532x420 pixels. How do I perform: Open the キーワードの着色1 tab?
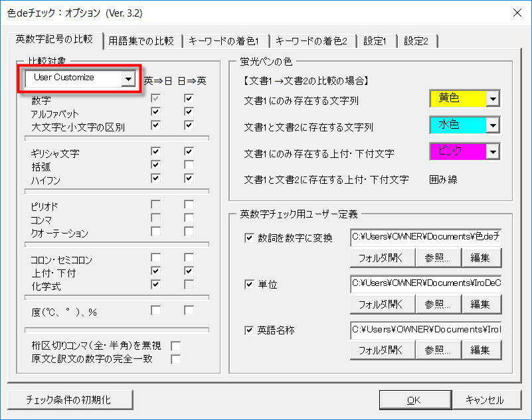pyautogui.click(x=224, y=41)
